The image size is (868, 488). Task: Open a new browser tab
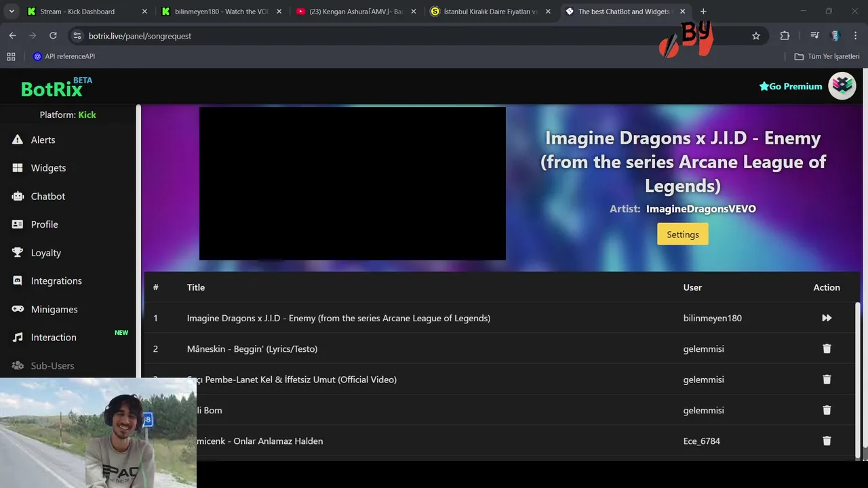[x=703, y=12]
